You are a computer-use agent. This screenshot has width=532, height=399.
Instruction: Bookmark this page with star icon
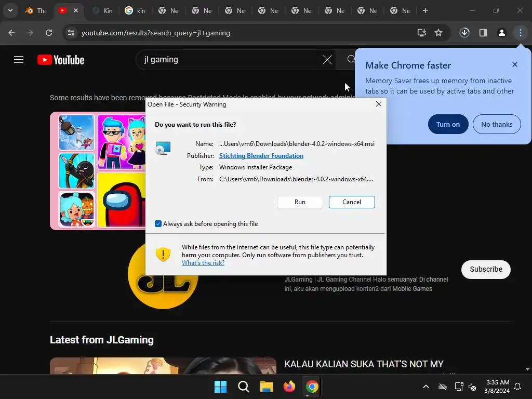point(438,33)
